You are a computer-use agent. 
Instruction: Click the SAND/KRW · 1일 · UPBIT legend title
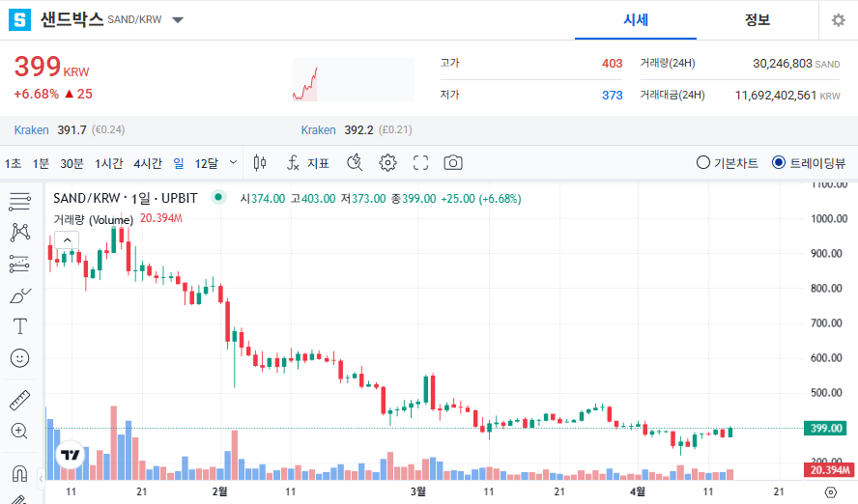pos(126,198)
